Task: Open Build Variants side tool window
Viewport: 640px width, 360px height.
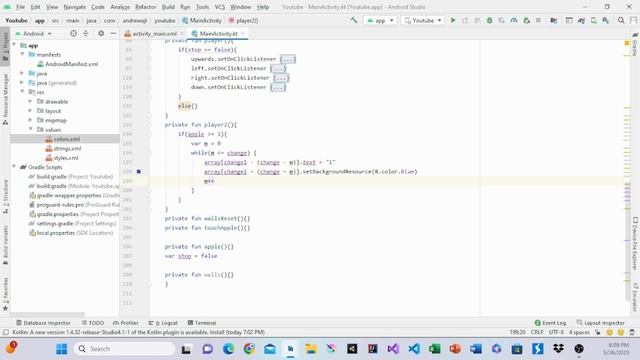Action: point(5,245)
